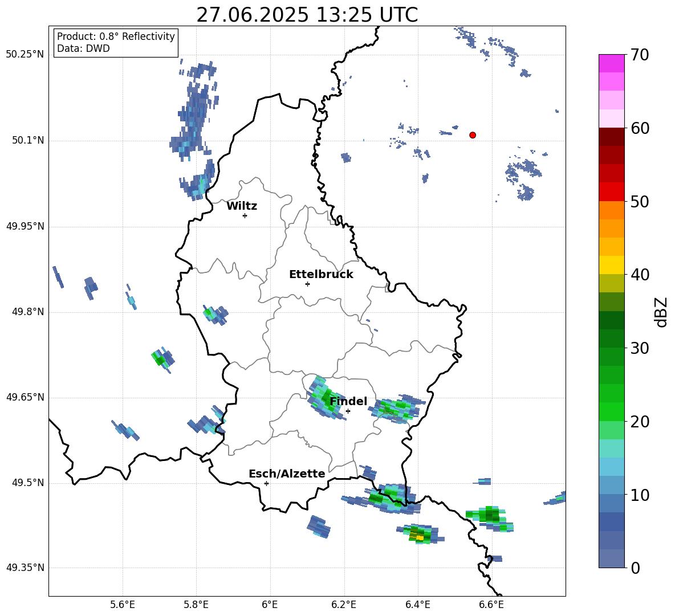This screenshot has width=675, height=616.
Task: Click the 49.95°N latitude label
Action: (x=25, y=226)
